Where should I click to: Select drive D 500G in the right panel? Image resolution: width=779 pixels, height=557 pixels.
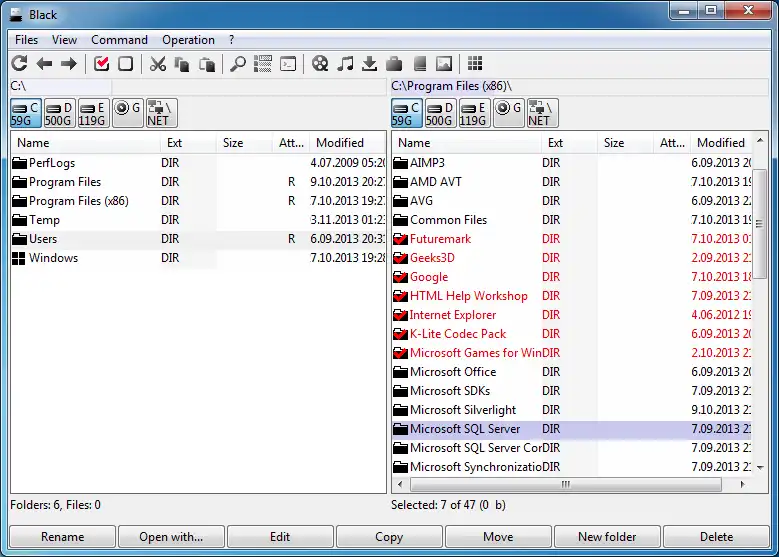coord(440,113)
